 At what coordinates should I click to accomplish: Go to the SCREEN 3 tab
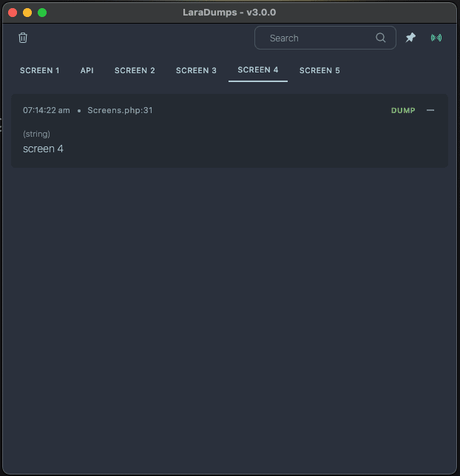coord(196,70)
